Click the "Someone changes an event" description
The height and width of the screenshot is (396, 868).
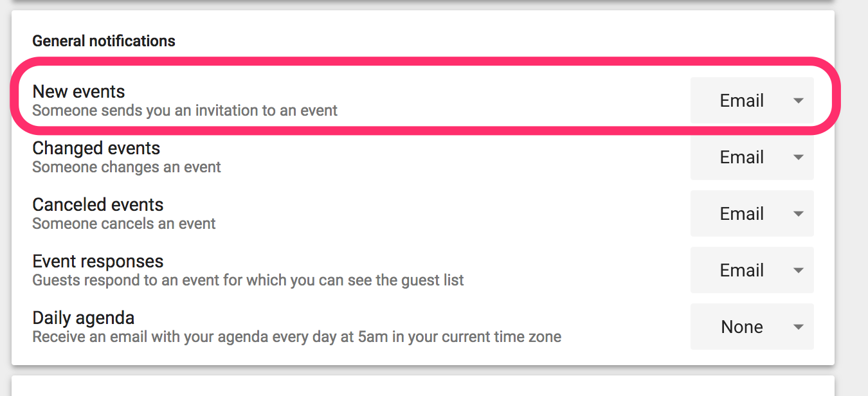(127, 167)
